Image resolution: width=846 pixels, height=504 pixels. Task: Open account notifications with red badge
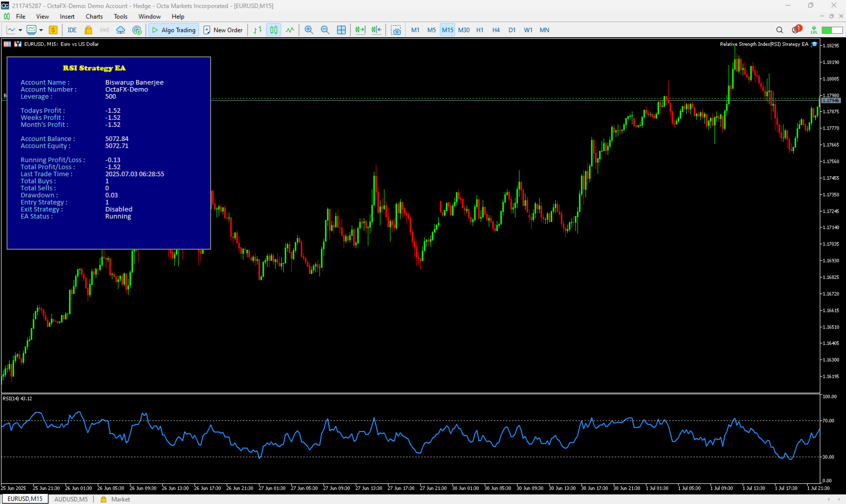pyautogui.click(x=796, y=30)
